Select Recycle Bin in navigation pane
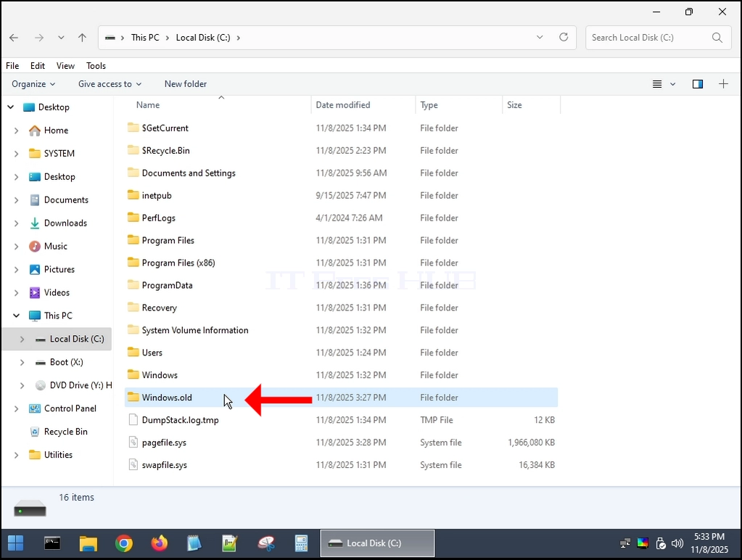742x560 pixels. click(x=66, y=432)
